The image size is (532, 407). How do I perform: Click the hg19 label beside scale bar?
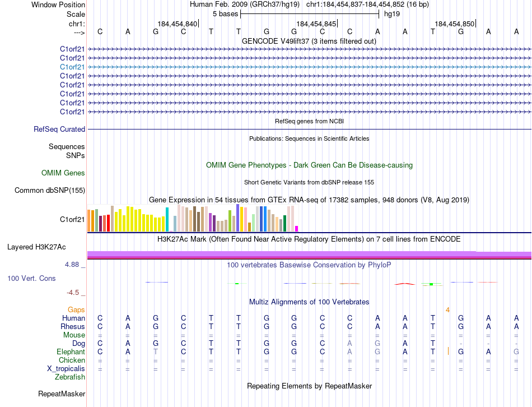392,14
